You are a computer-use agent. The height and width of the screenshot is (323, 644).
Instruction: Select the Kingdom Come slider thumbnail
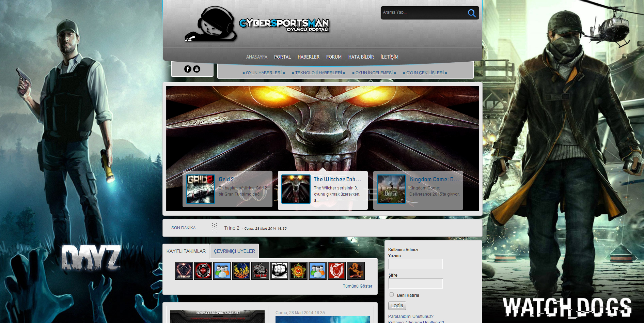pyautogui.click(x=391, y=189)
